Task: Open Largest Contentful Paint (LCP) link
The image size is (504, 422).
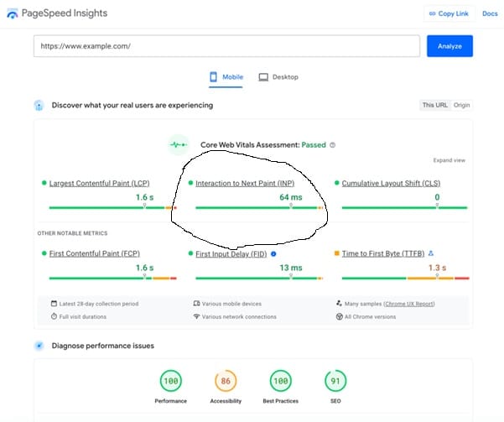Action: pyautogui.click(x=99, y=184)
